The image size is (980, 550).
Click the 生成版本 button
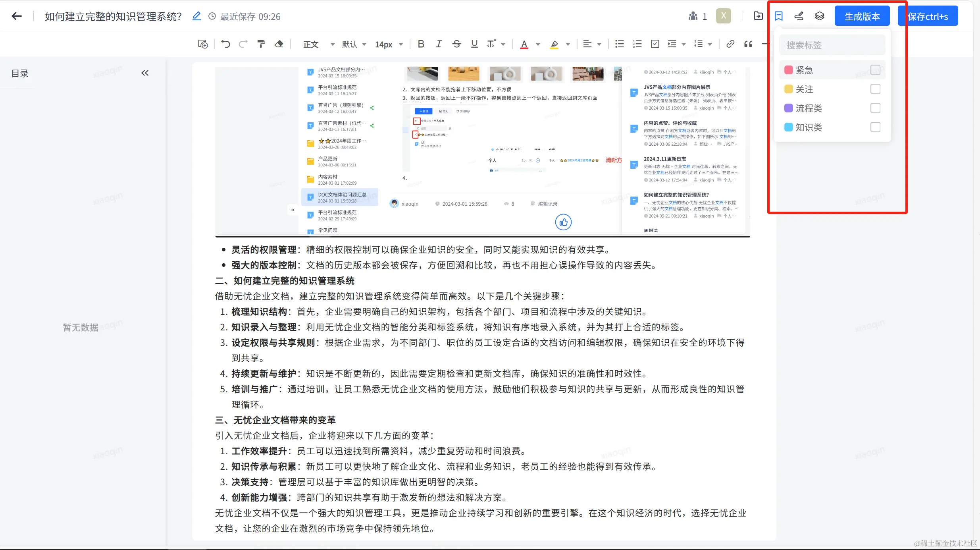pyautogui.click(x=862, y=16)
